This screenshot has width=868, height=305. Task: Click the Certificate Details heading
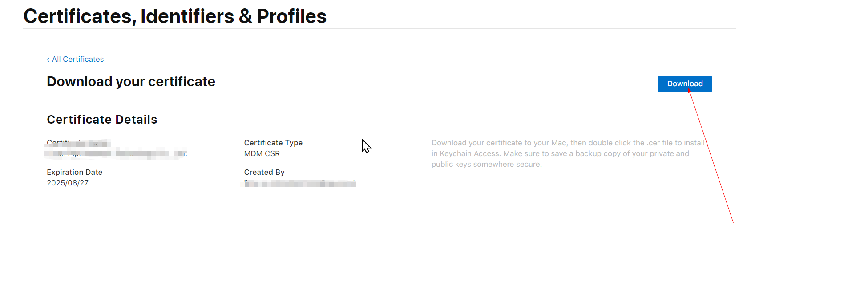point(102,119)
